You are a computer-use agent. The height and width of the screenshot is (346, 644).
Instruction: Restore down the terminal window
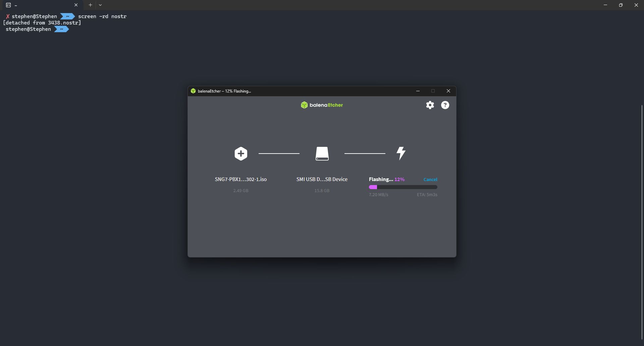pos(621,5)
